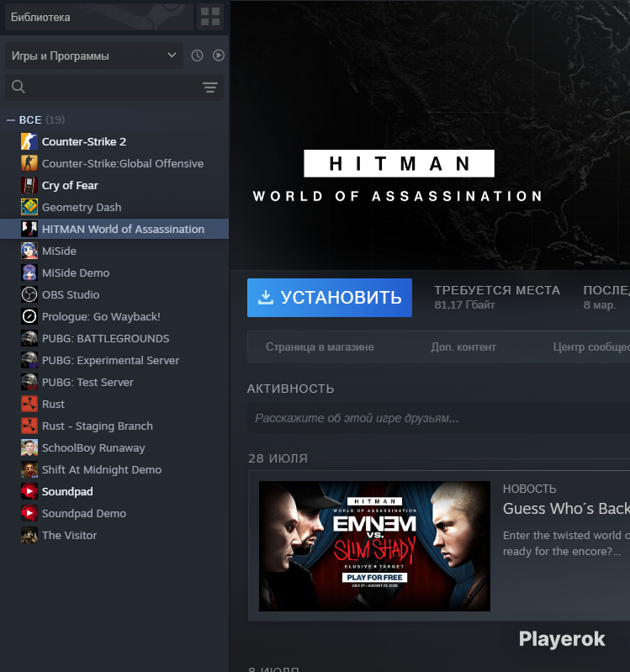630x672 pixels.
Task: Click the ready-to-play filter icon
Action: pyautogui.click(x=219, y=56)
